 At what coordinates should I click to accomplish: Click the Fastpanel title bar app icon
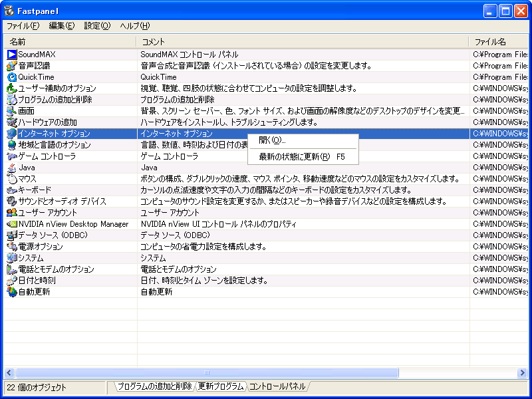click(9, 11)
